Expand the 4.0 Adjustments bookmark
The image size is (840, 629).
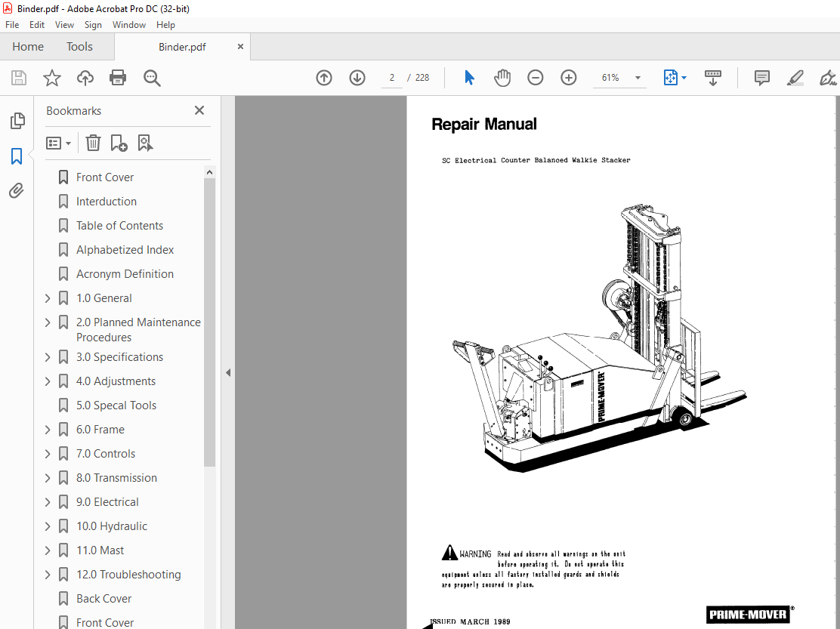click(x=48, y=381)
